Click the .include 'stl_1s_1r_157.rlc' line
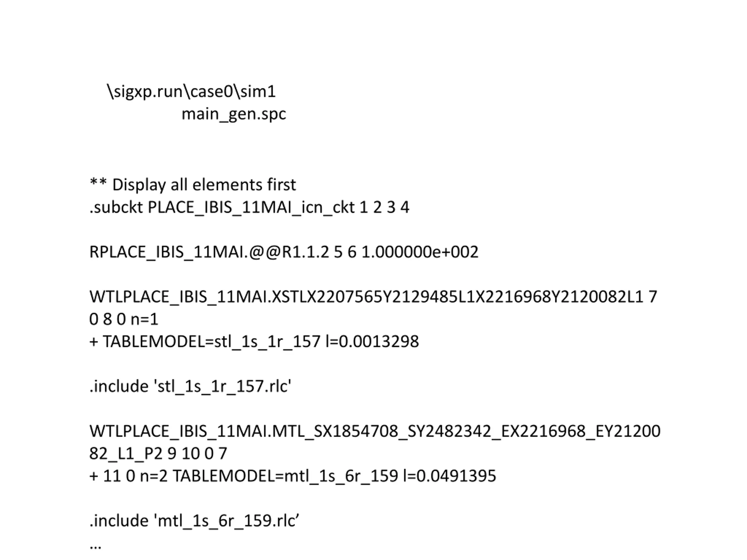Image resolution: width=747 pixels, height=560 pixels. click(190, 386)
